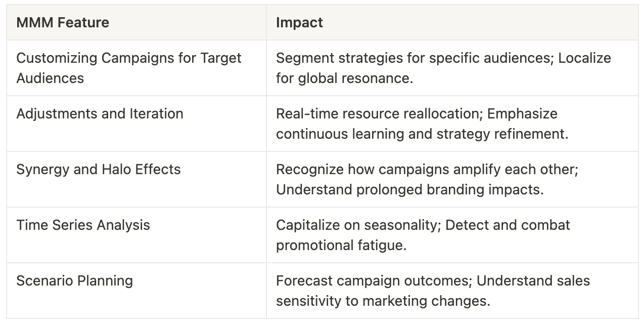The image size is (644, 325).
Task: Click the text 'sensitivity to marketing changes'
Action: pyautogui.click(x=383, y=301)
